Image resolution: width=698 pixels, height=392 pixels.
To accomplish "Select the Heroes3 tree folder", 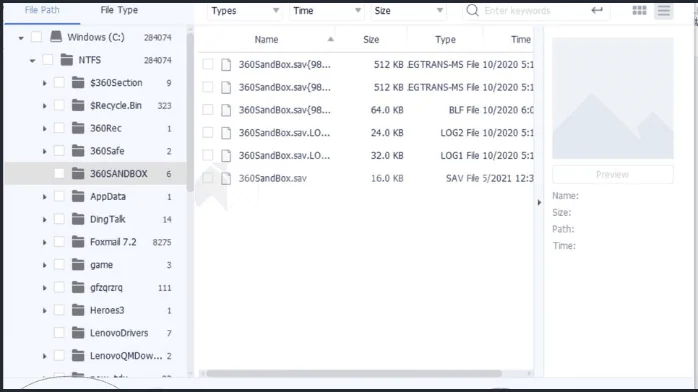I will 107,310.
